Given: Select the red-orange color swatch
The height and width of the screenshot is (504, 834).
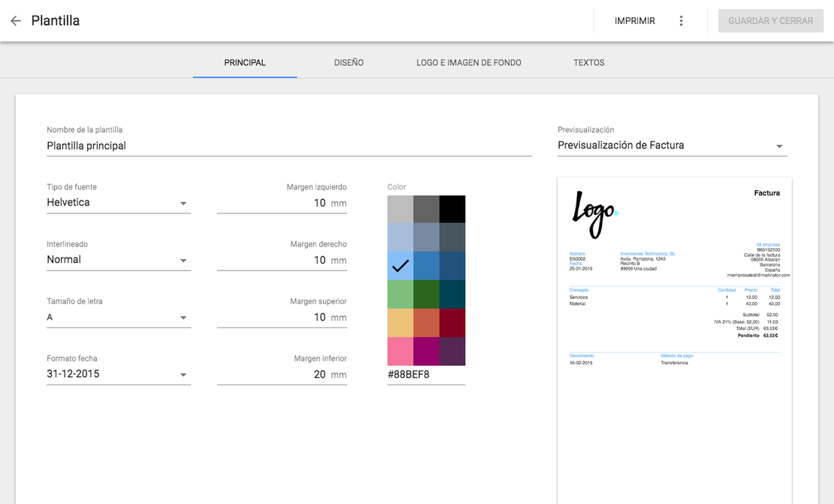Looking at the screenshot, I should tap(426, 323).
